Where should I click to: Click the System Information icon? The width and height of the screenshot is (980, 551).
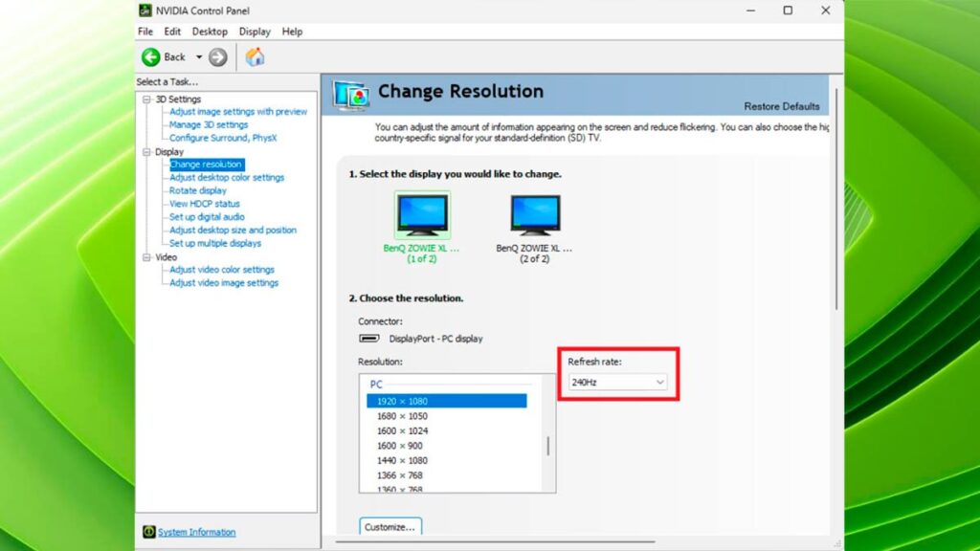pos(148,532)
